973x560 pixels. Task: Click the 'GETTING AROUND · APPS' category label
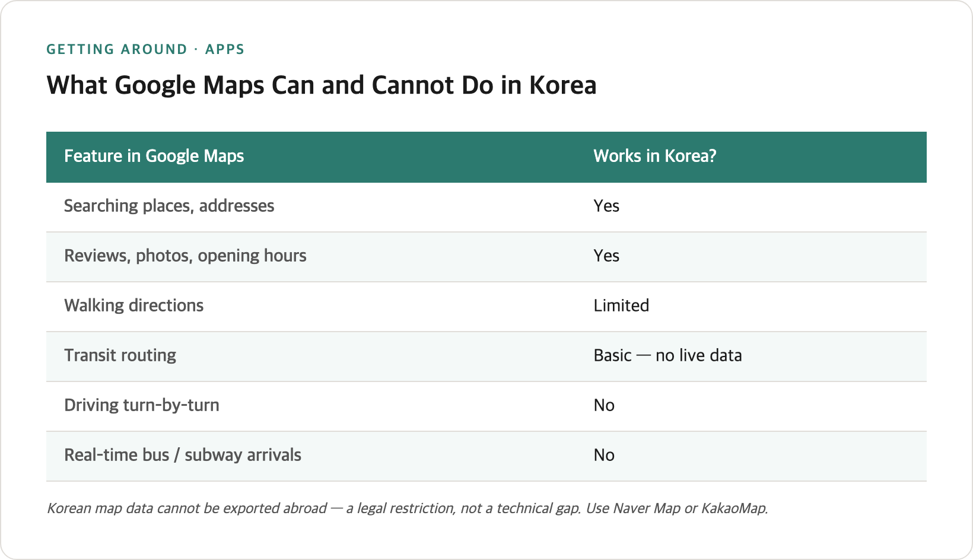click(145, 49)
